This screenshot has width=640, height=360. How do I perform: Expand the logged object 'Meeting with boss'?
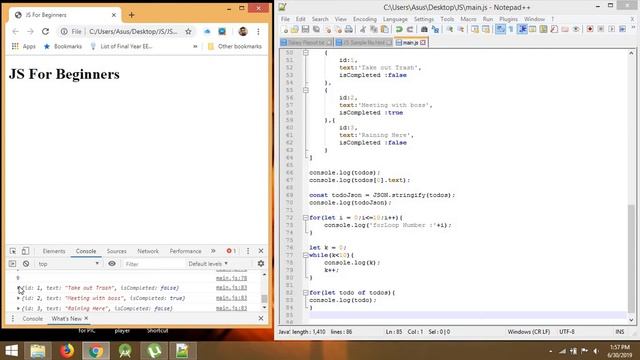[18, 298]
